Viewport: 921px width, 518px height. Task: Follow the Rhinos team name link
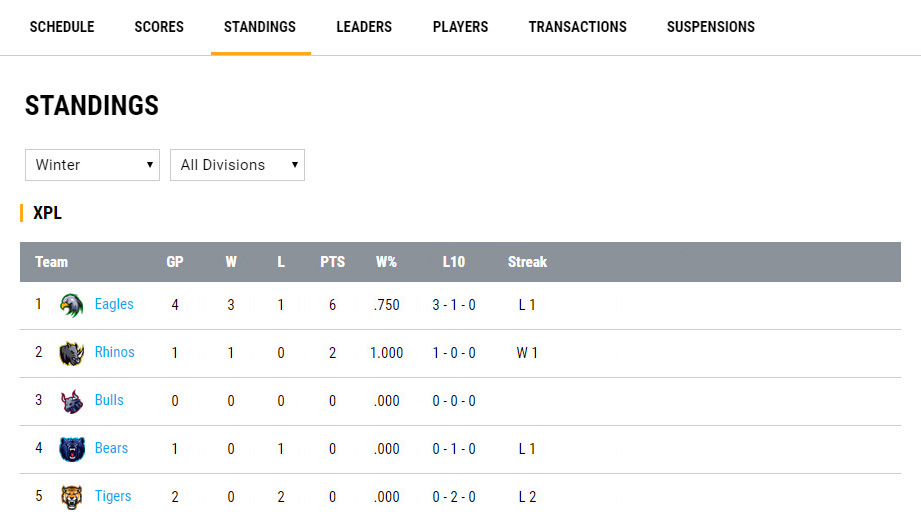[x=115, y=352]
